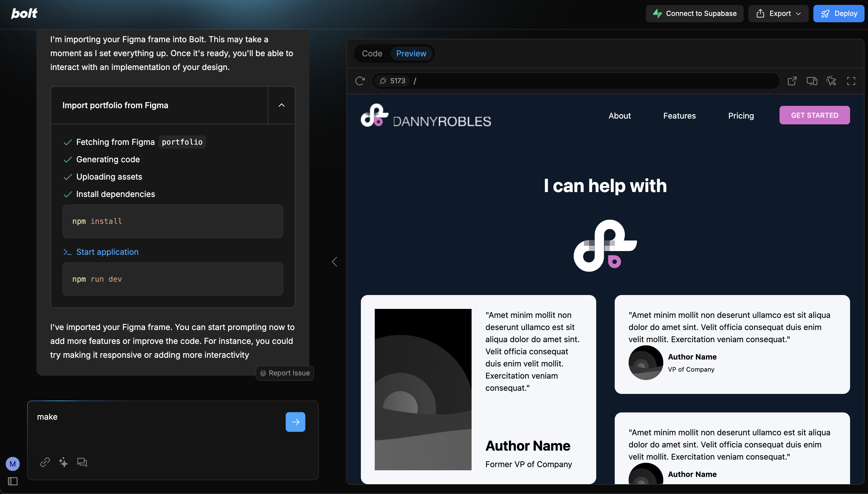Open About in the preview navigation
The width and height of the screenshot is (868, 494).
[619, 116]
